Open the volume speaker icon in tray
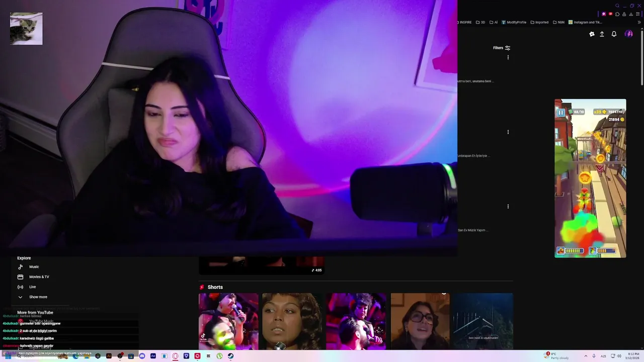Image resolution: width=644 pixels, height=362 pixels. click(619, 356)
